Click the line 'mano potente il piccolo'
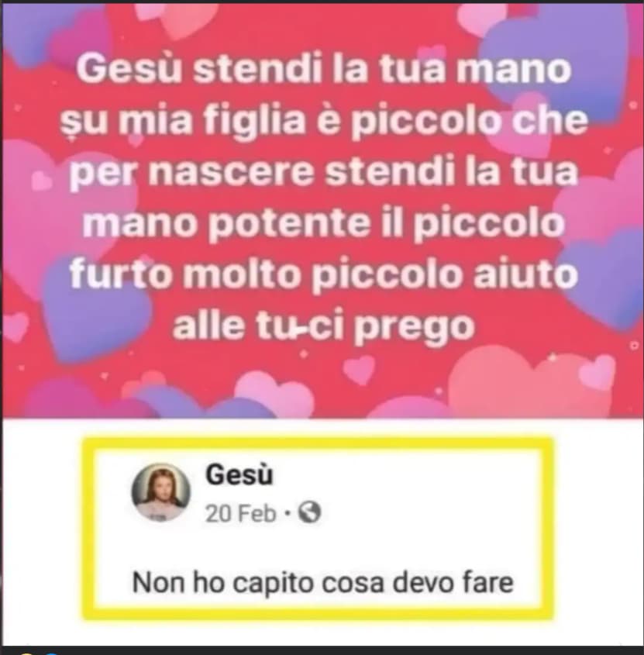Image resolution: width=644 pixels, height=655 pixels. coord(324,223)
